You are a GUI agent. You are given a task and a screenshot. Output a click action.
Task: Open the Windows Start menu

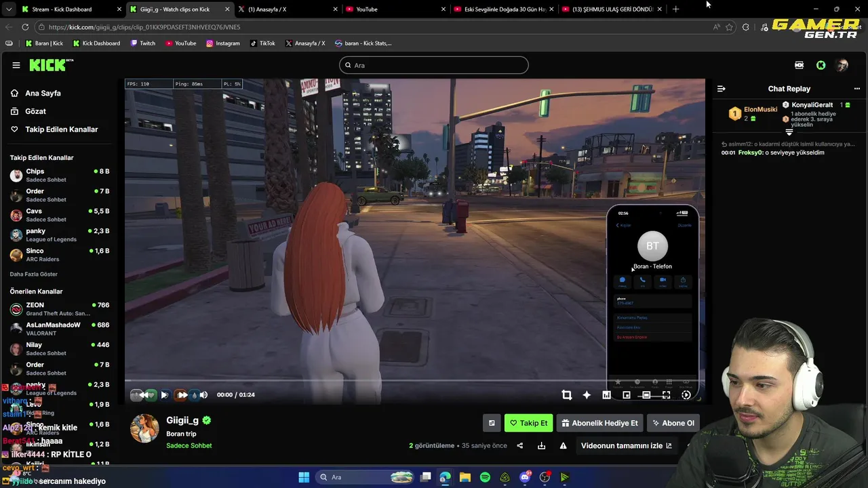click(304, 477)
